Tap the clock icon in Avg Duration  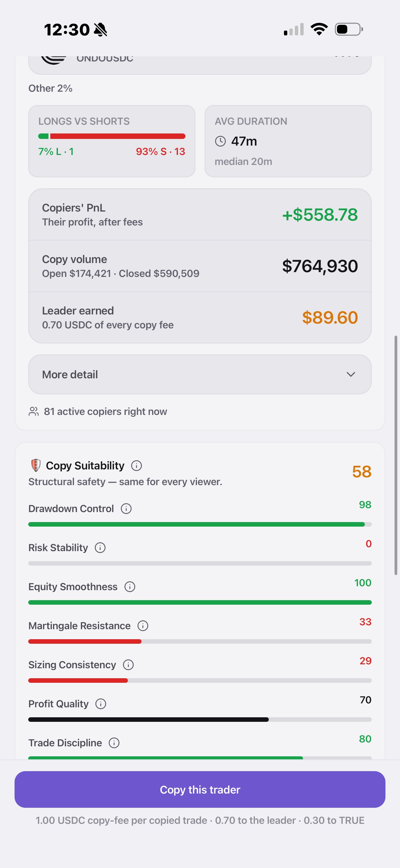(220, 141)
